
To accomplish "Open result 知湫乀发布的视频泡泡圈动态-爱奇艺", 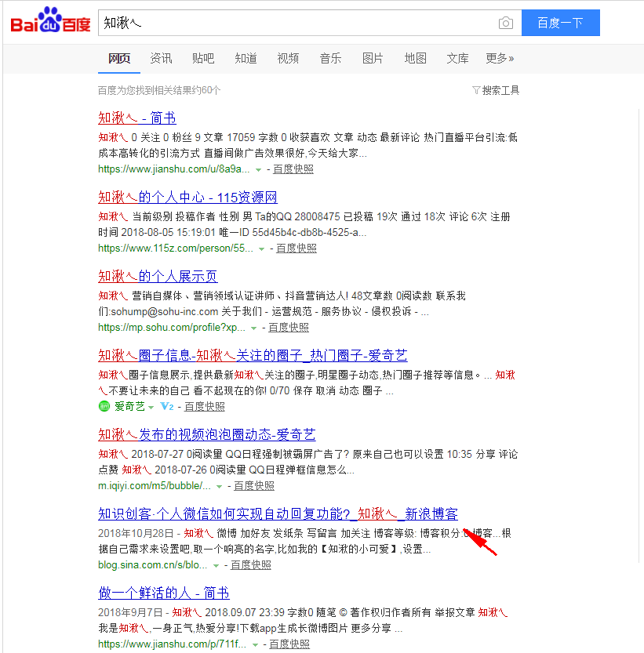I will pyautogui.click(x=207, y=434).
